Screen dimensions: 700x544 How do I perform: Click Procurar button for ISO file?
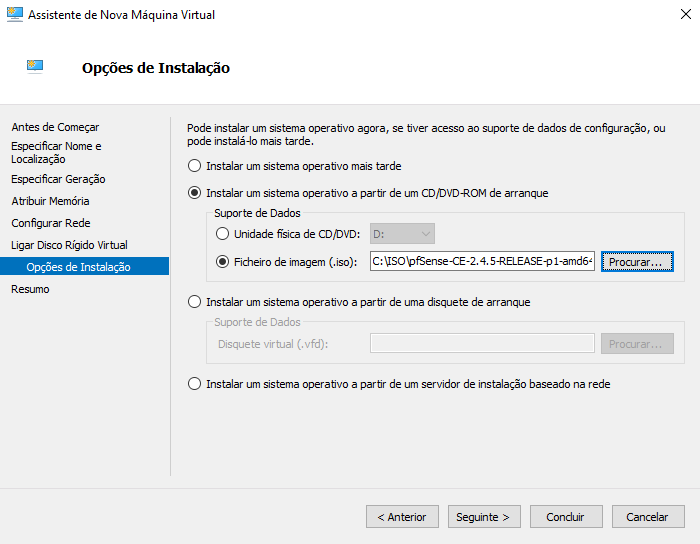coord(637,262)
